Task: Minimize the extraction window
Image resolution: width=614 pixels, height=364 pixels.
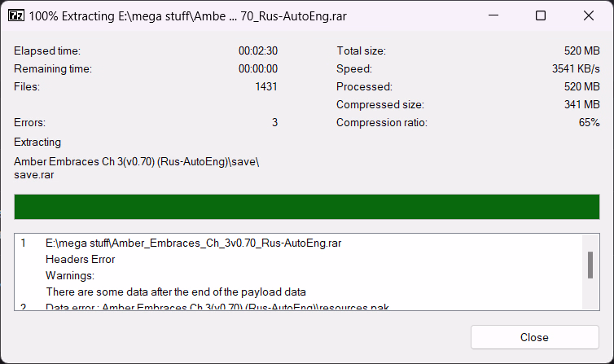Action: (493, 15)
